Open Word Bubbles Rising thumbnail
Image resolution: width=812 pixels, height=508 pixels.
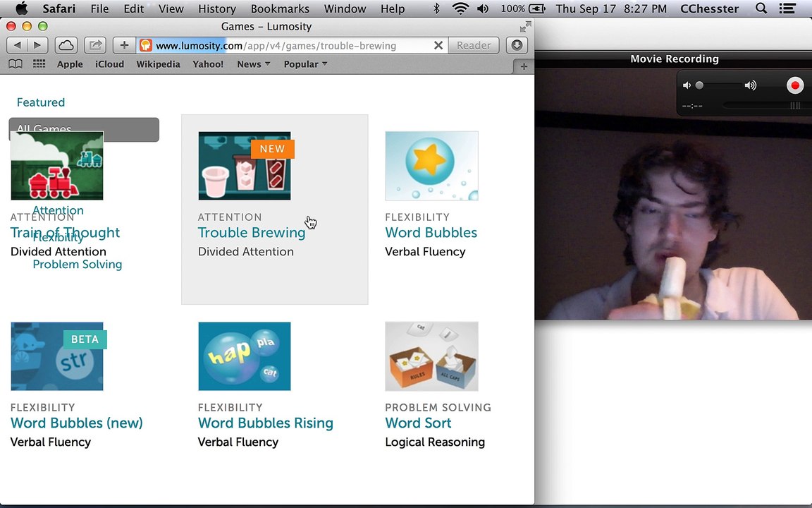(245, 356)
